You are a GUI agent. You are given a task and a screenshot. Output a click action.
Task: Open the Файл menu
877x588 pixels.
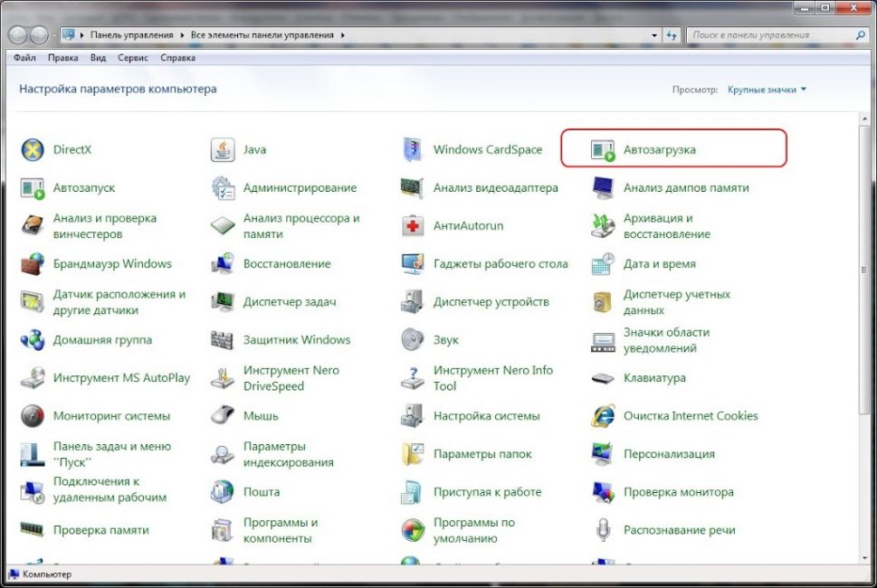[24, 58]
